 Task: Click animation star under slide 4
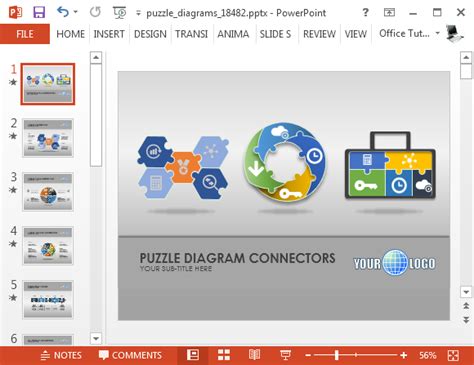13,244
